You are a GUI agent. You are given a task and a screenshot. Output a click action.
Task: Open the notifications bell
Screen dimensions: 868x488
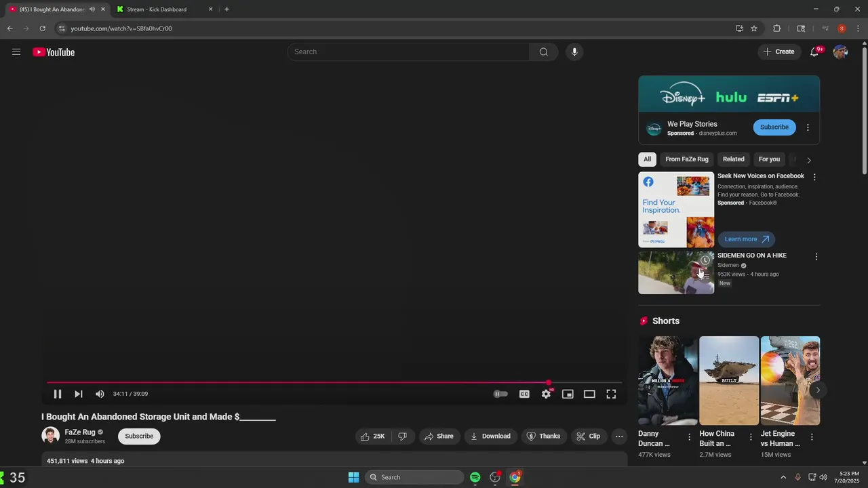(814, 52)
